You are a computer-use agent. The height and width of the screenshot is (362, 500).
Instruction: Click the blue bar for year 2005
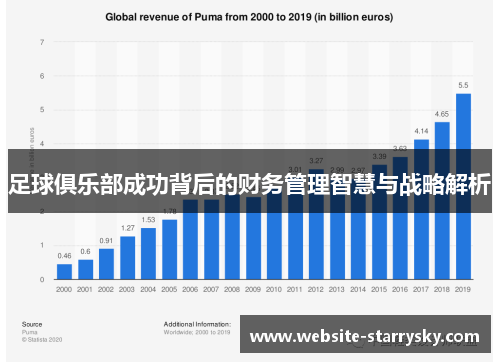click(169, 249)
